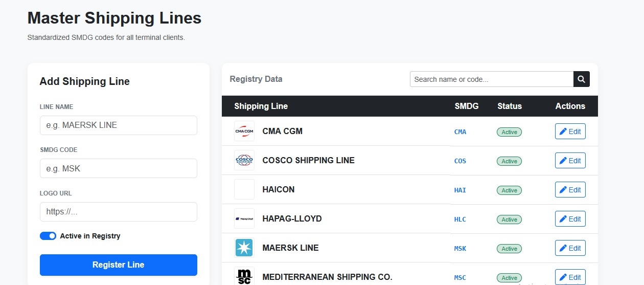Click the CMA CGM logo icon

[x=244, y=131]
